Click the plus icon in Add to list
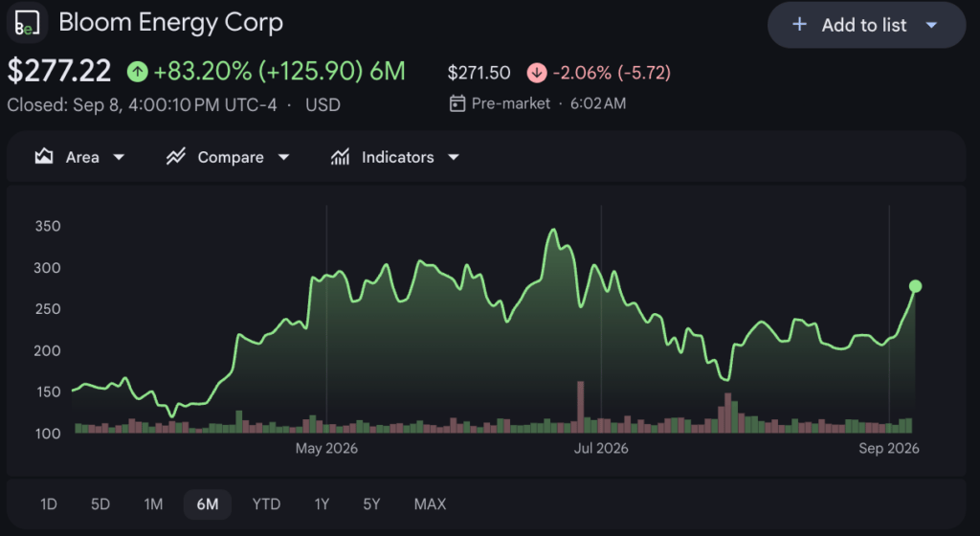 pyautogui.click(x=799, y=25)
